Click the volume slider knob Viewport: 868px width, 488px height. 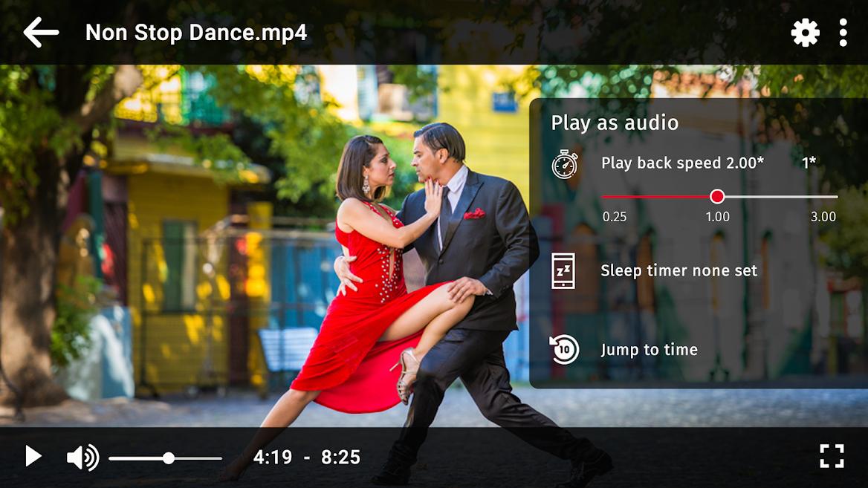[x=169, y=458]
